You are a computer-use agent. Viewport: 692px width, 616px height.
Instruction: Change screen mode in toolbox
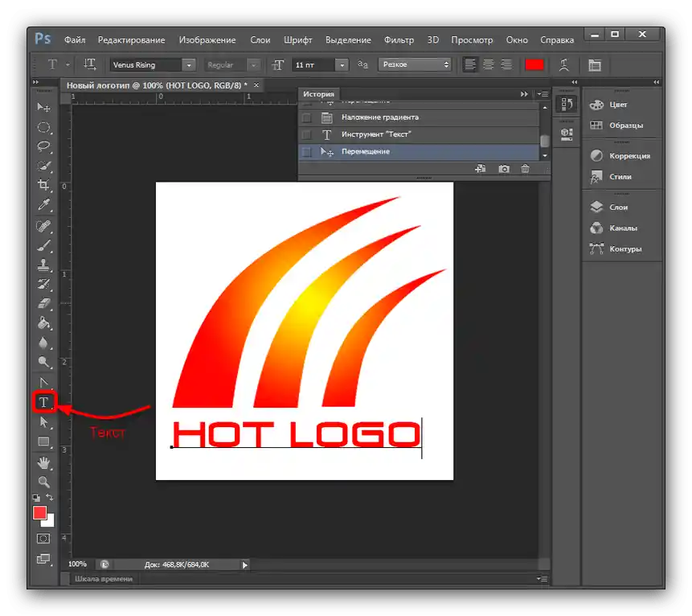point(43,559)
